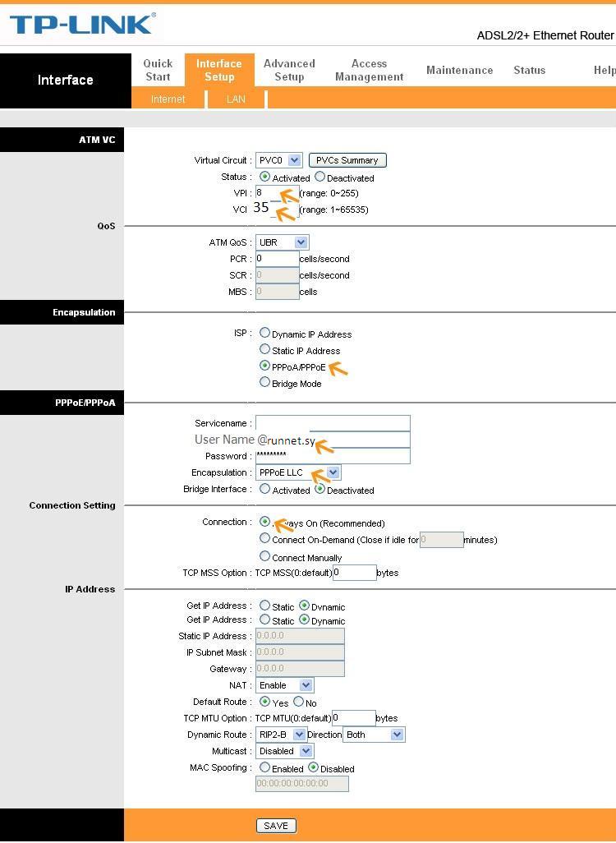This screenshot has height=843, width=616.
Task: Open the NAT Enable dropdown
Action: tap(284, 685)
